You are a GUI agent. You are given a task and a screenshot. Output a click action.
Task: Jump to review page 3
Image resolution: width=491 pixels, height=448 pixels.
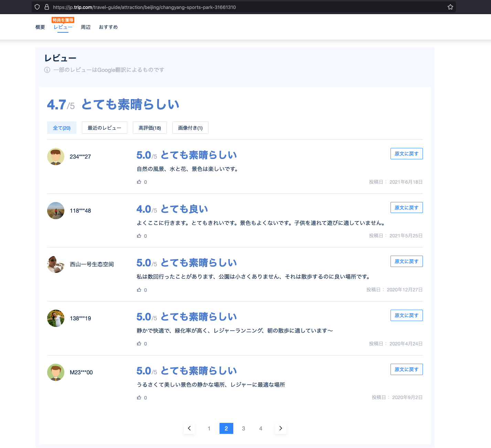244,428
